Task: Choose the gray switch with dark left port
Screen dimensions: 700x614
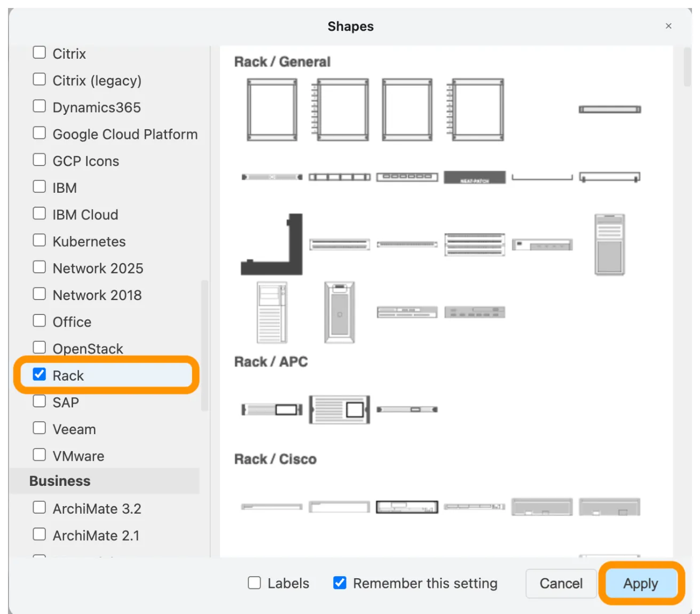Action: [542, 245]
